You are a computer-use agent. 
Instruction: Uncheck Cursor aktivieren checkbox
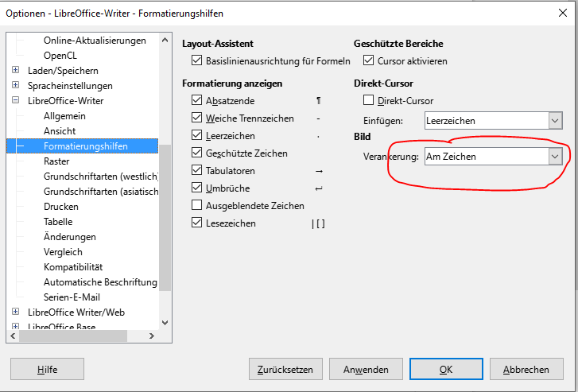[368, 60]
